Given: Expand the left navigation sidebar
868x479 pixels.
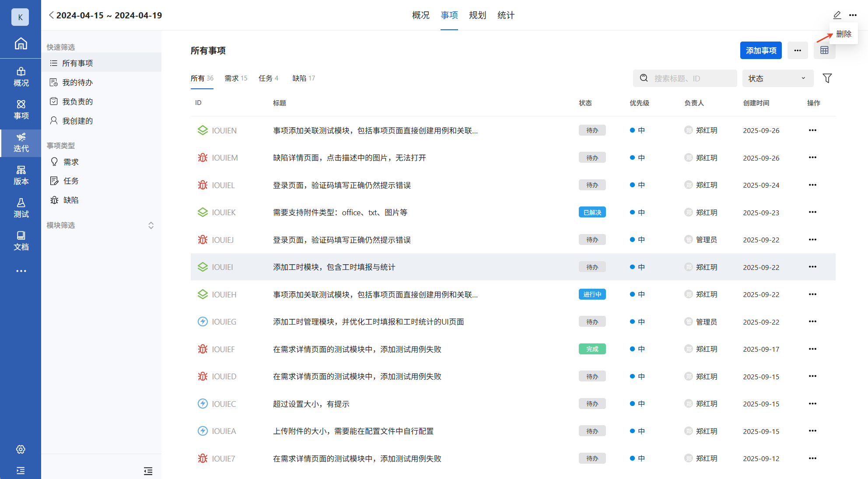Looking at the screenshot, I should coord(21,471).
